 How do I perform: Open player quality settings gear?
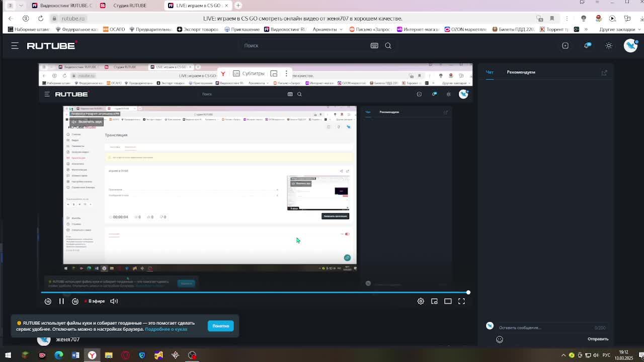click(x=421, y=301)
